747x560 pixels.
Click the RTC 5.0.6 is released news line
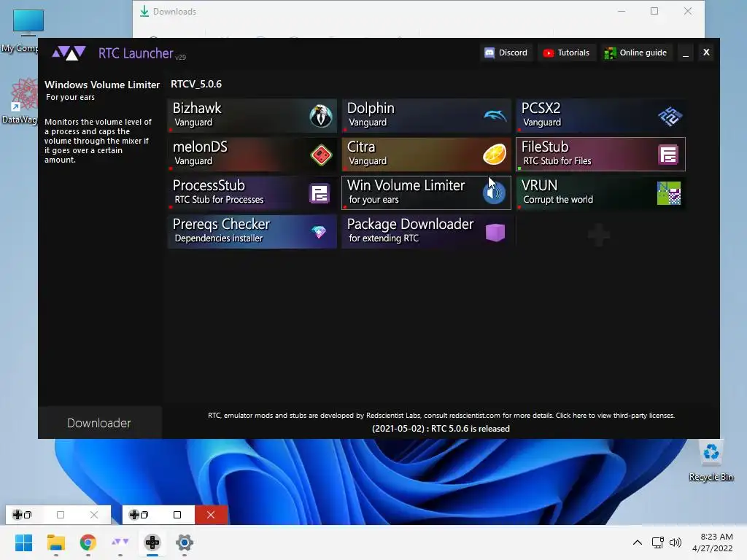(441, 429)
